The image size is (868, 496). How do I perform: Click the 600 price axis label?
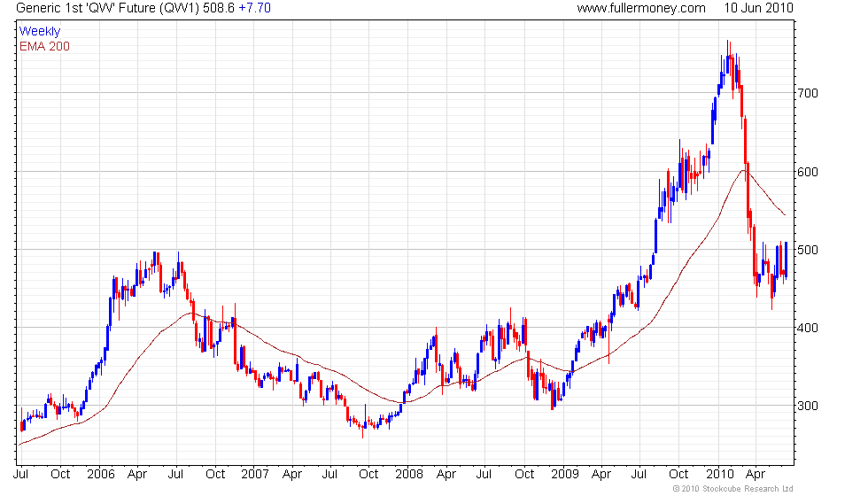point(808,172)
